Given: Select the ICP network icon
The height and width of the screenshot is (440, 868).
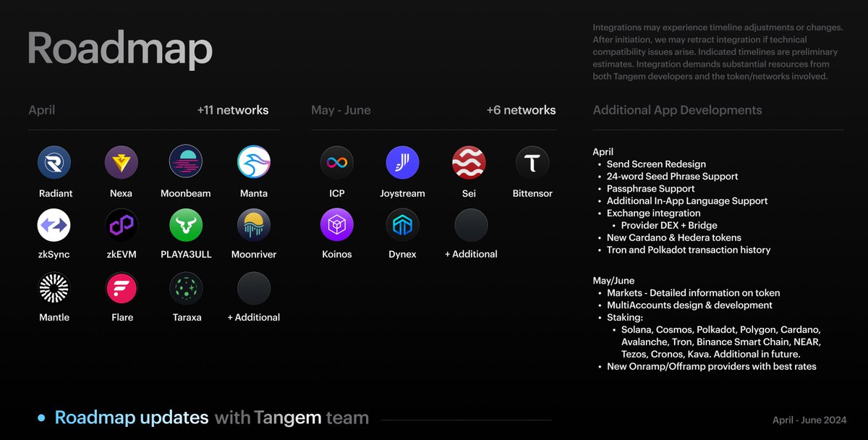Looking at the screenshot, I should [337, 162].
